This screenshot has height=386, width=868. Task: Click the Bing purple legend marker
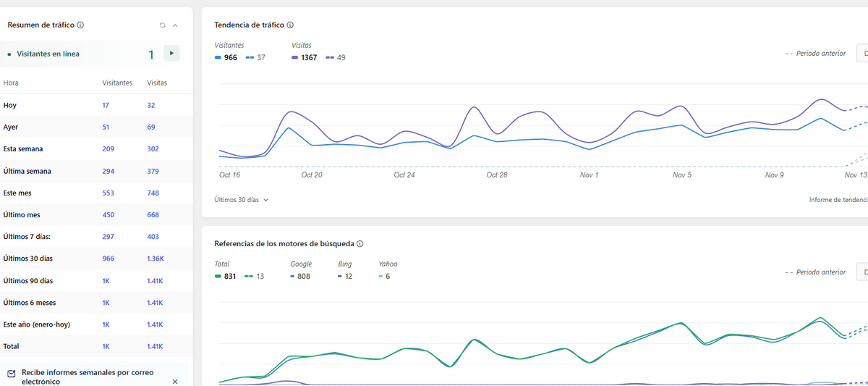point(341,277)
